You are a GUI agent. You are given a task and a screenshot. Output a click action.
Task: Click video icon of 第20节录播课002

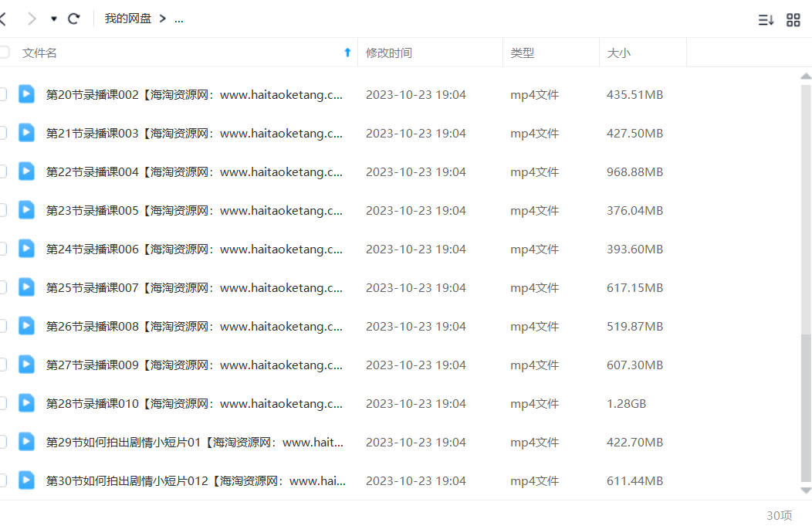pos(26,94)
